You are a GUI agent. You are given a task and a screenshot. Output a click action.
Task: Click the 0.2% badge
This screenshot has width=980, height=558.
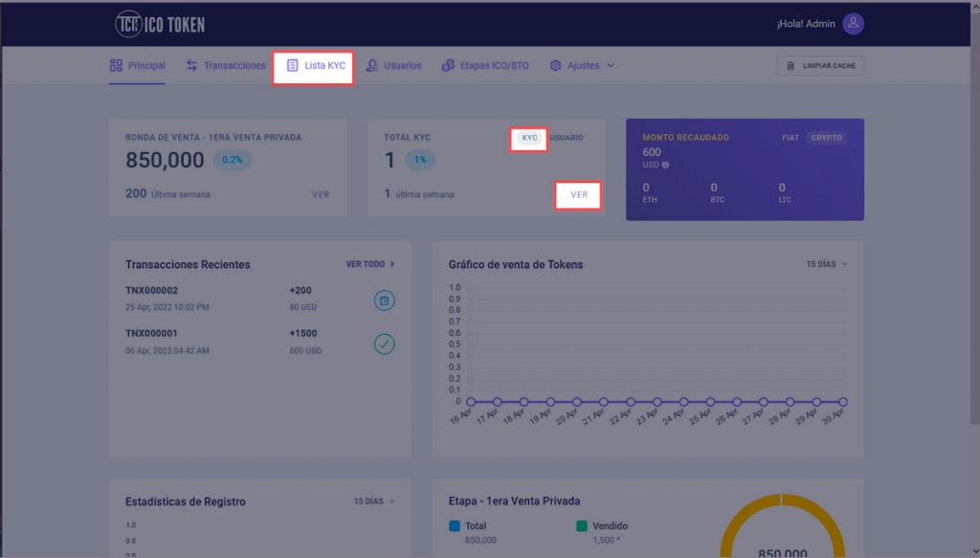pyautogui.click(x=232, y=160)
